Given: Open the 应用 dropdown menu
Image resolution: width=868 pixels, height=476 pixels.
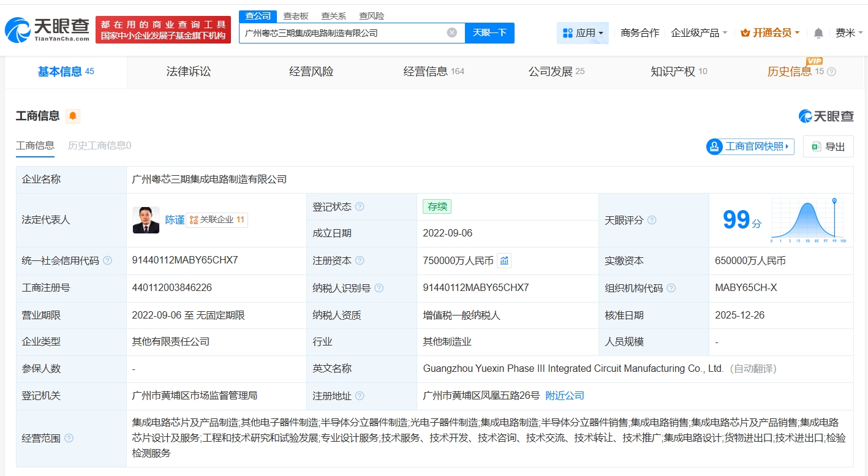Looking at the screenshot, I should 583,33.
